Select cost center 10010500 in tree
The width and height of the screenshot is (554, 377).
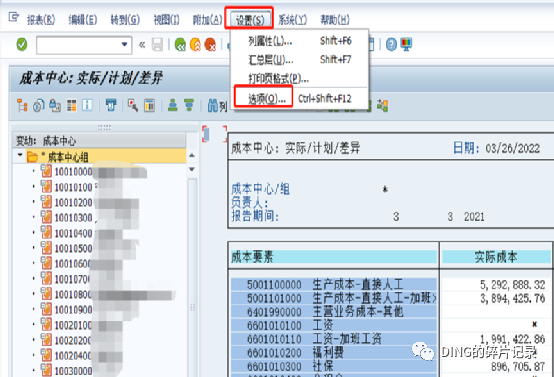(x=73, y=248)
